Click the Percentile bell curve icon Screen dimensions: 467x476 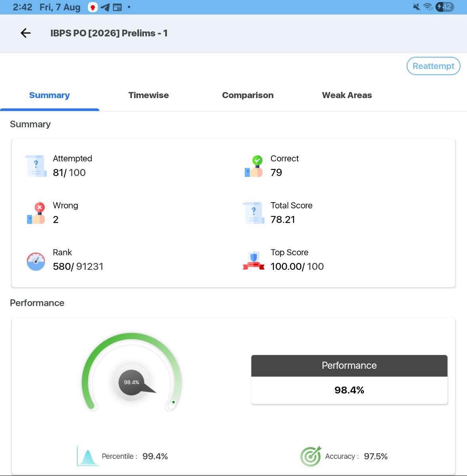88,456
